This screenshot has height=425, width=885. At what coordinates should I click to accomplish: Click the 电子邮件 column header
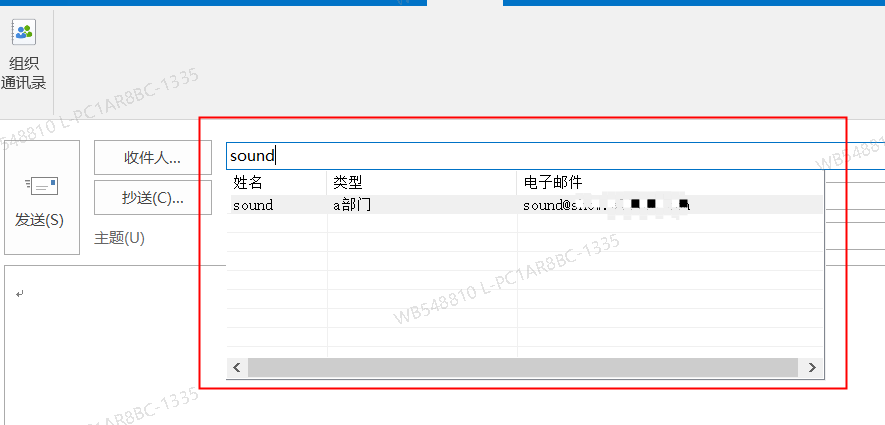pos(551,182)
